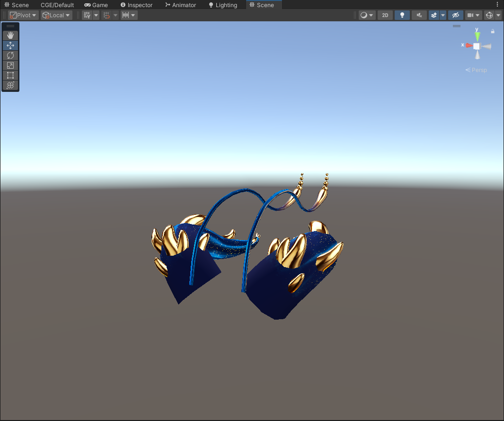The width and height of the screenshot is (504, 421).
Task: Toggle hidden objects visibility eye
Action: 455,15
